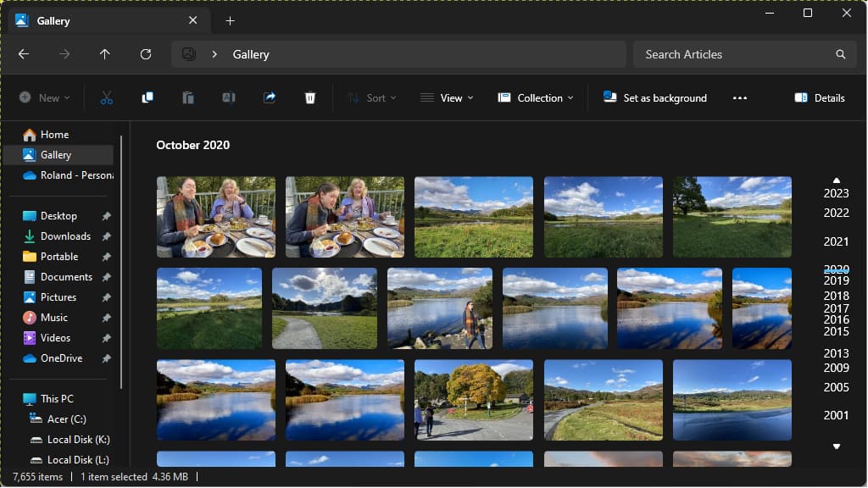Select the Cut icon in the toolbar
The image size is (868, 488).
(x=106, y=97)
